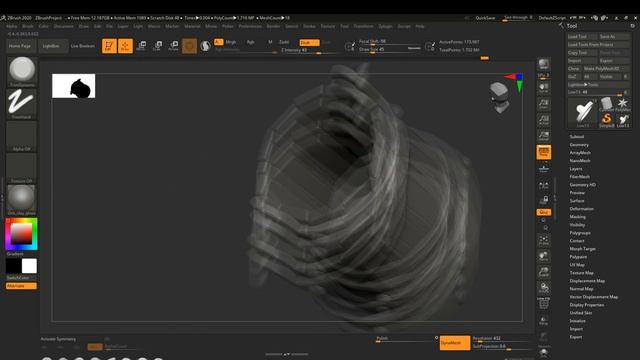The height and width of the screenshot is (360, 640).
Task: Activate Edit mode button
Action: pyautogui.click(x=109, y=46)
